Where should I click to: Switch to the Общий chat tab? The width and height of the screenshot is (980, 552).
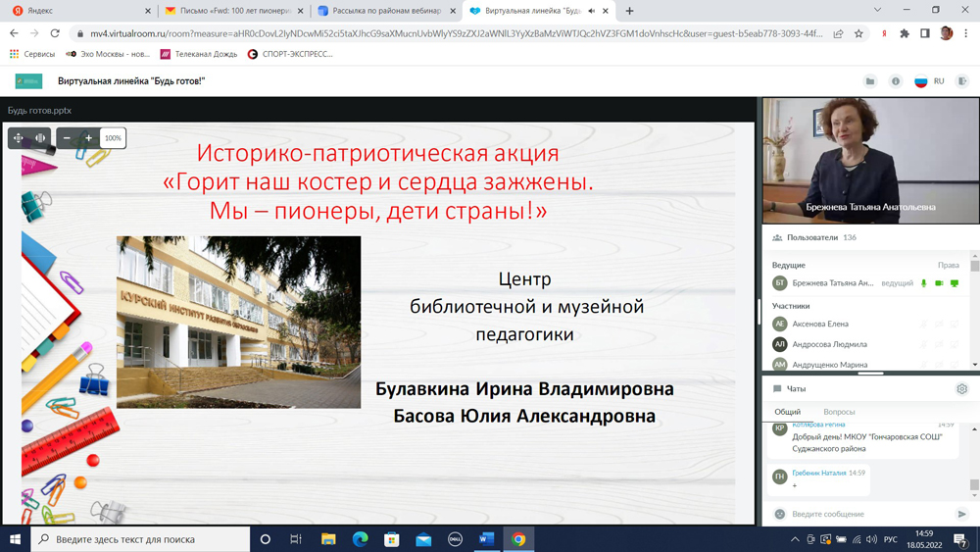coord(788,412)
